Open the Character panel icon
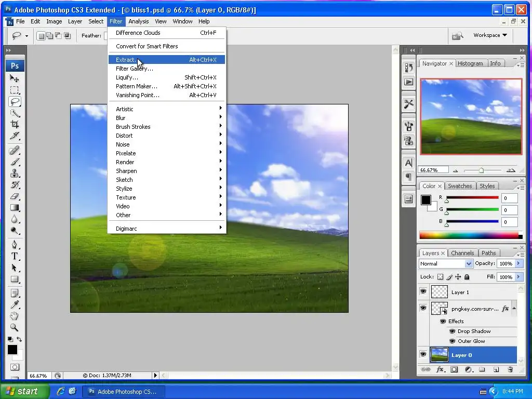Viewport: 532px width, 399px height. coord(408,163)
